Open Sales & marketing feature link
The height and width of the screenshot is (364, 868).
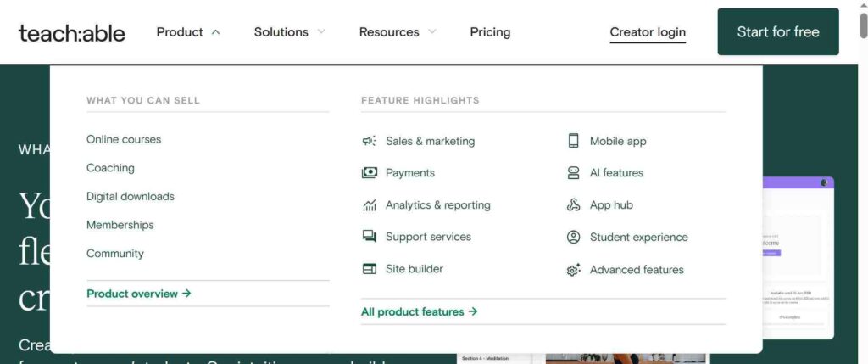[x=430, y=142]
